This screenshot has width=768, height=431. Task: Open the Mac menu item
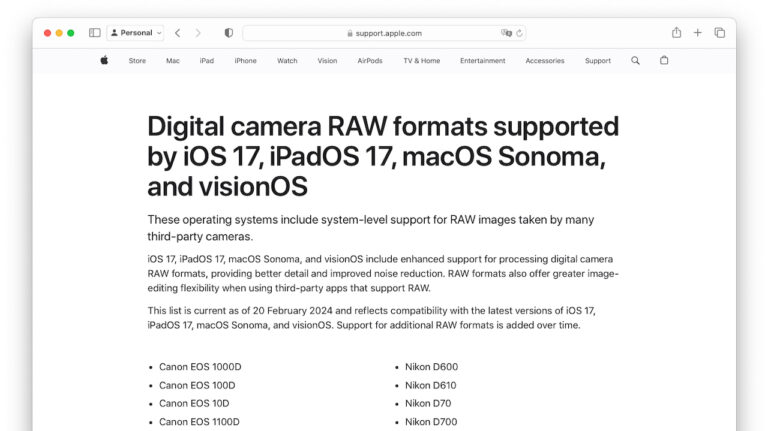coord(173,61)
